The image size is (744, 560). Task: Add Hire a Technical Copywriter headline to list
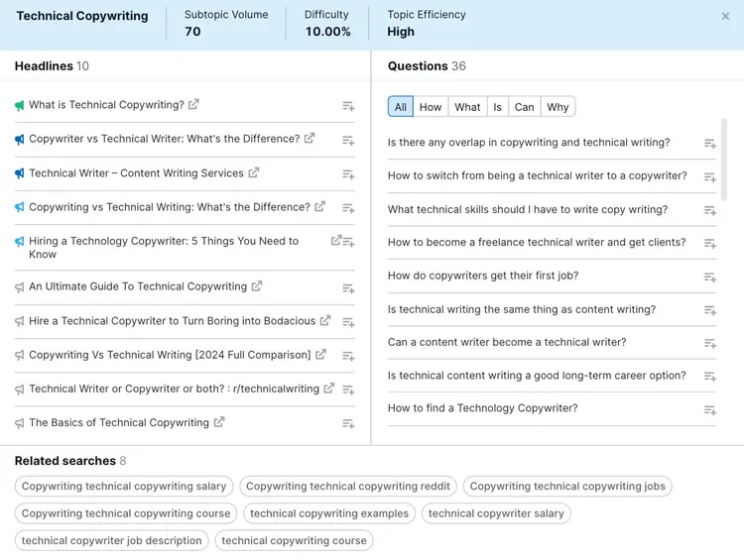coord(348,322)
